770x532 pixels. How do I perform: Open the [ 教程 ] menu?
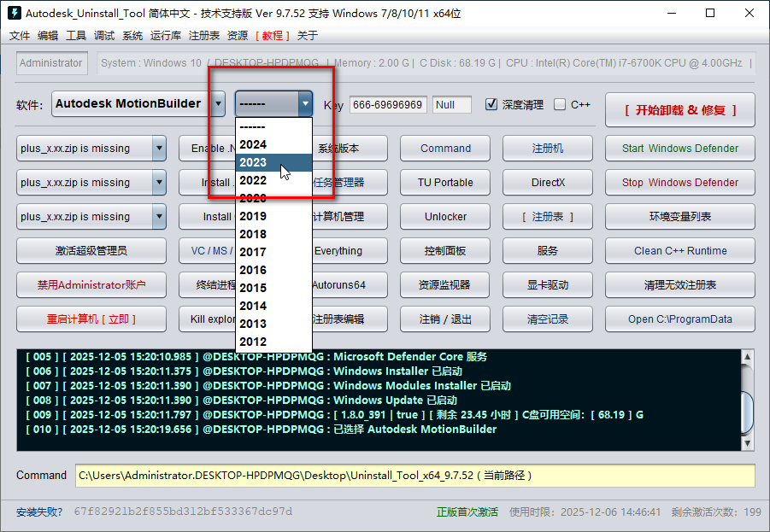point(273,35)
